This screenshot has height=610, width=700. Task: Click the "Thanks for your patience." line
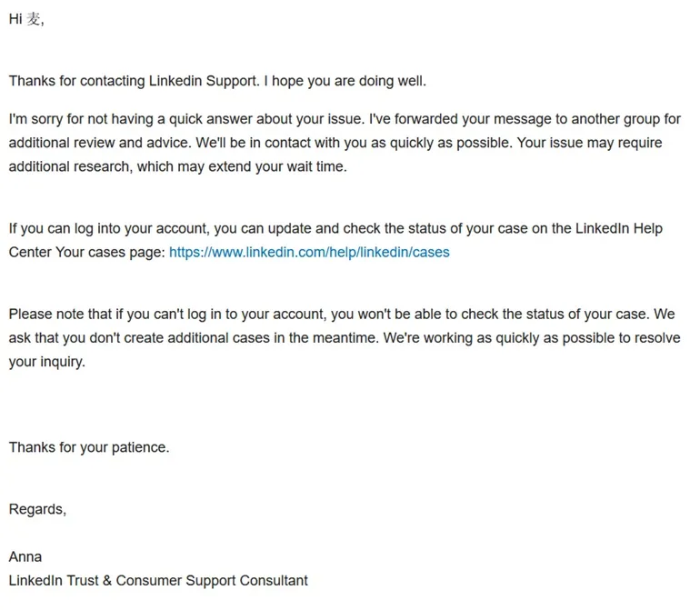click(x=89, y=447)
